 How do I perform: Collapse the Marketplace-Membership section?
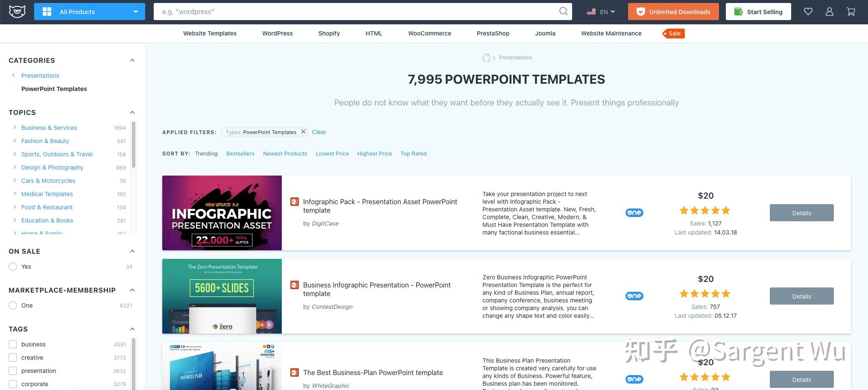point(132,290)
